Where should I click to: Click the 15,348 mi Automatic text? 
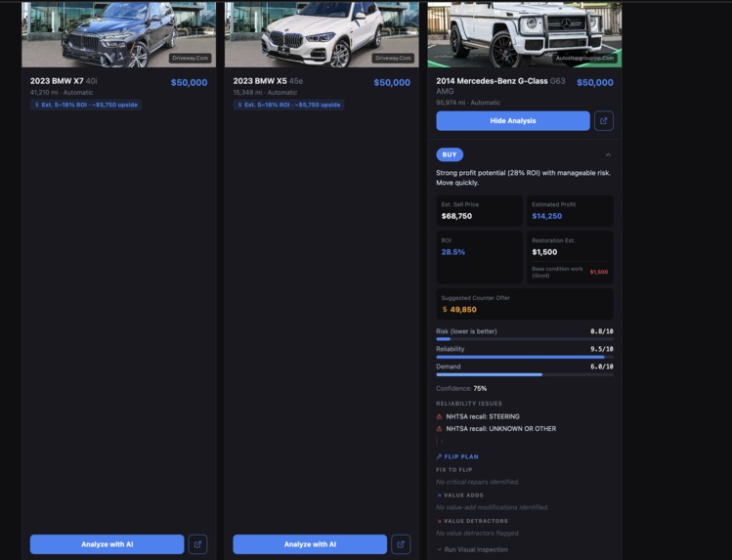(265, 93)
